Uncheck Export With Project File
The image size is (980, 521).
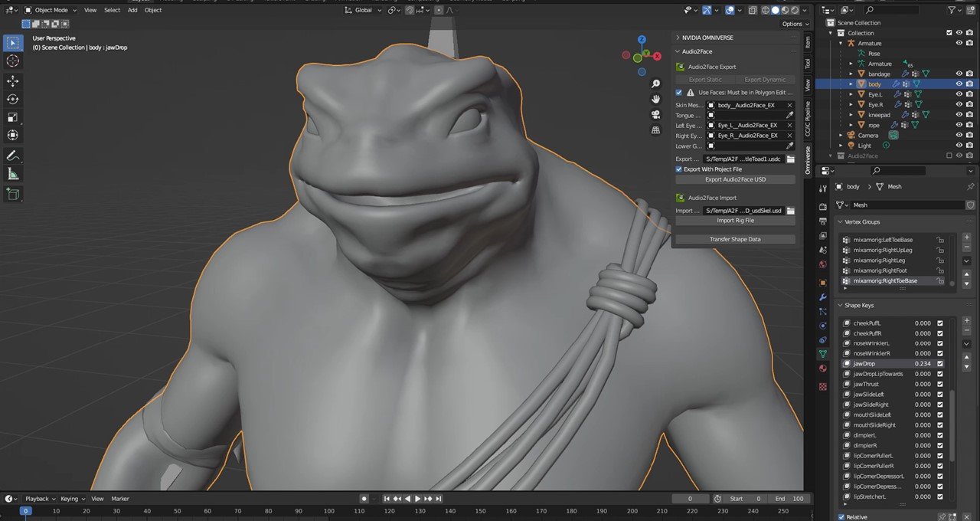(x=680, y=169)
